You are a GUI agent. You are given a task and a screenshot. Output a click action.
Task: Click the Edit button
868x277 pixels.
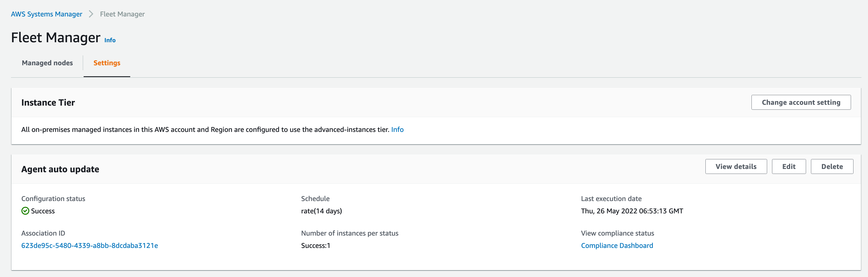click(789, 166)
